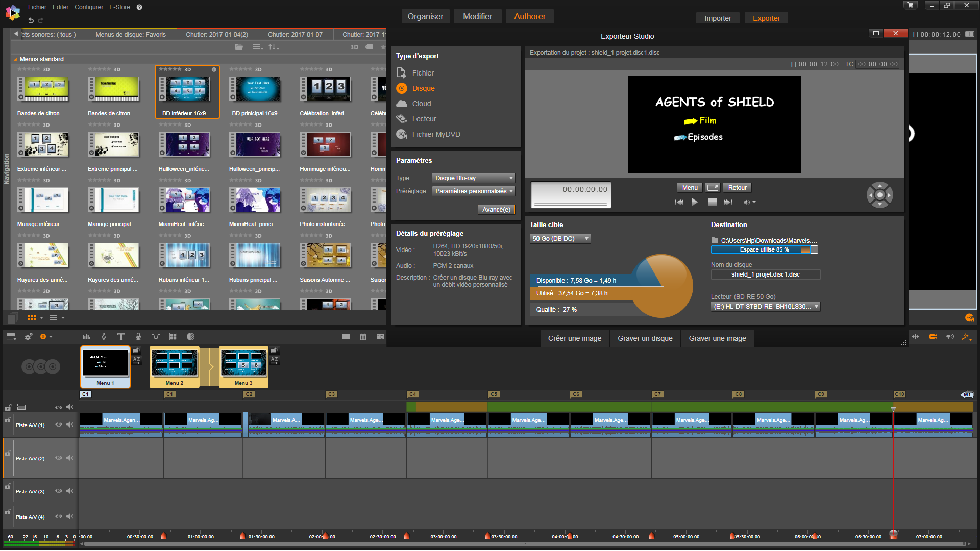Toggle the lock on Piste A/V (2)
Screen dimensions: 980x551
[8, 453]
